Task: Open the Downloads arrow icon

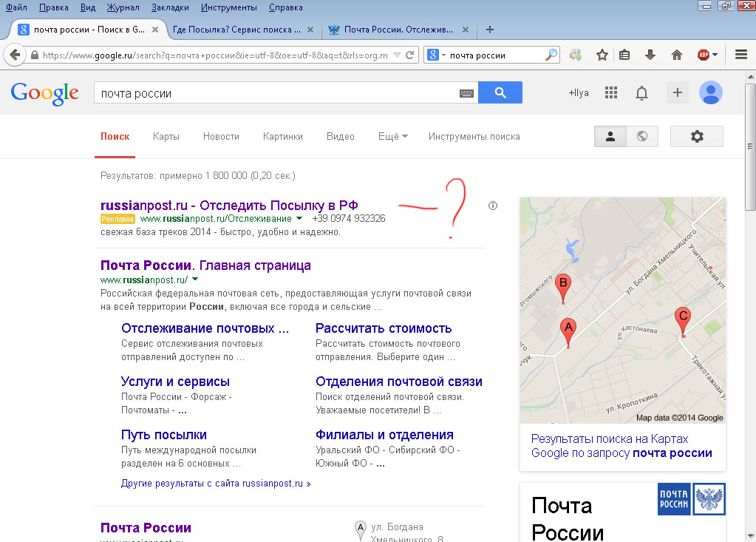Action: (650, 55)
